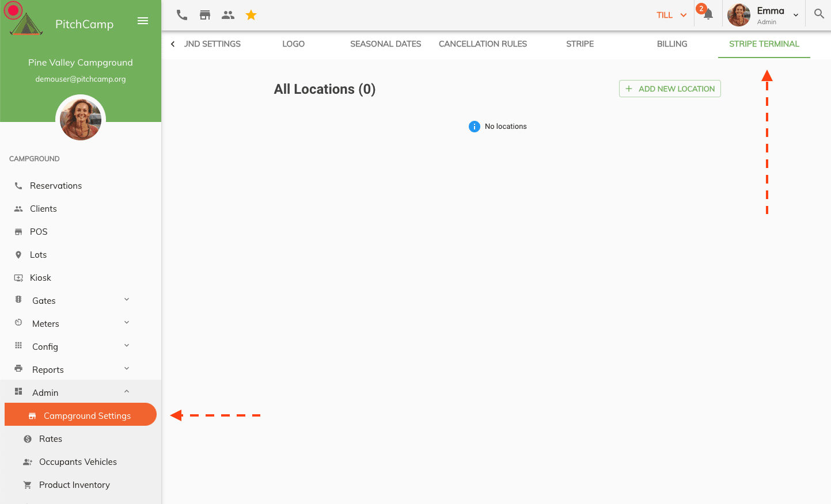Image resolution: width=831 pixels, height=504 pixels.
Task: Open the partially hidden Settings tab
Action: tap(213, 44)
